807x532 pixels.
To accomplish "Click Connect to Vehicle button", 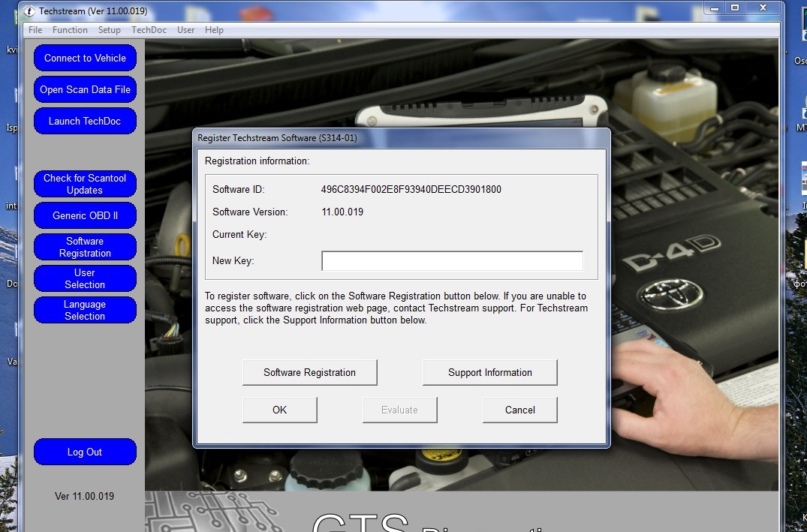I will coord(85,58).
